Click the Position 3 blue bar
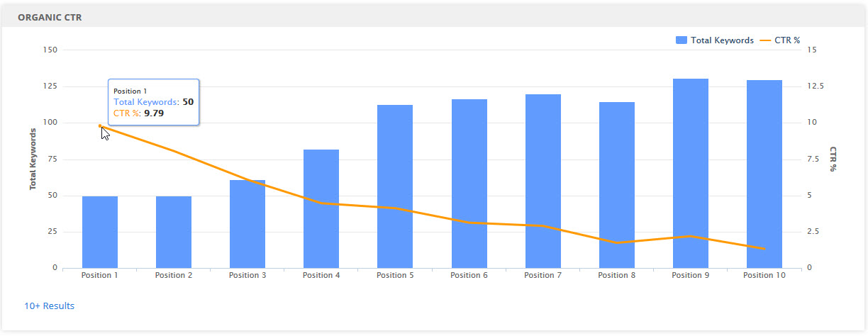The width and height of the screenshot is (868, 336). tap(247, 224)
